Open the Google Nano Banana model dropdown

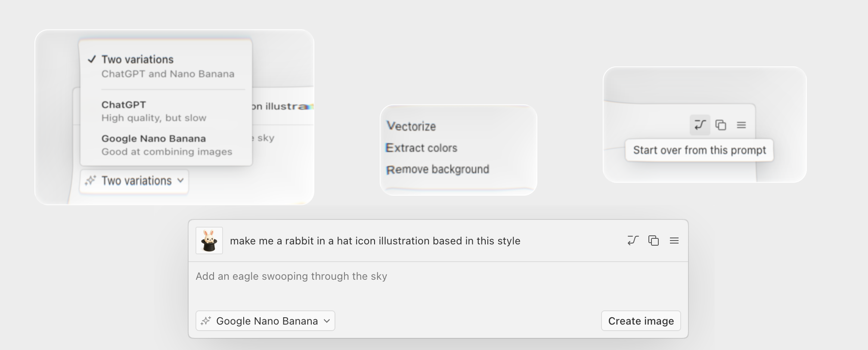[x=265, y=321]
